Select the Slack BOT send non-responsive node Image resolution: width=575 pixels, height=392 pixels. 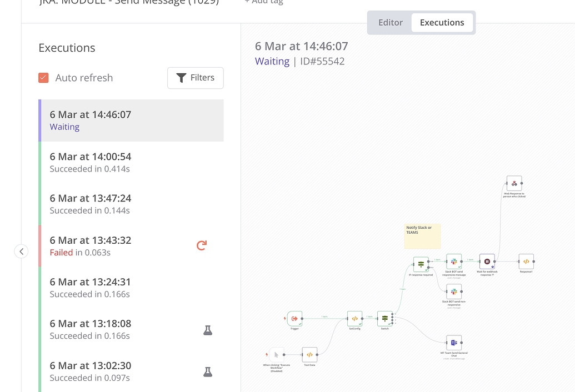point(454,290)
